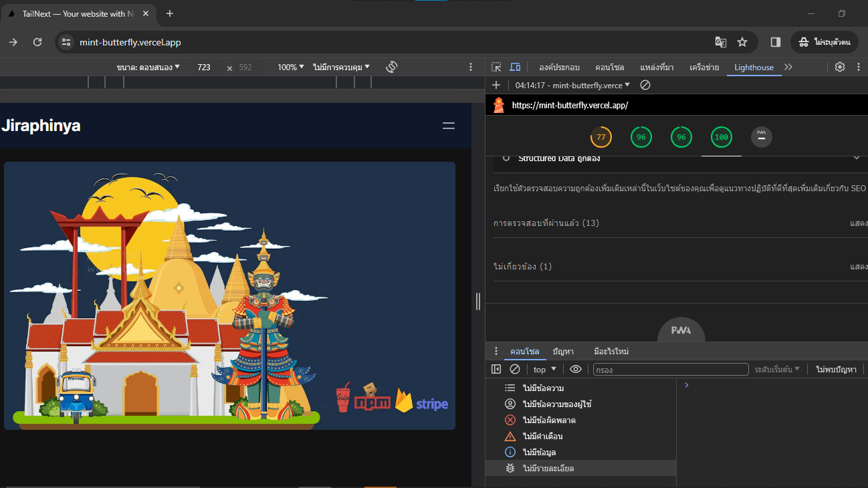Toggle the console sidebar panel
868x488 pixels.
point(496,369)
